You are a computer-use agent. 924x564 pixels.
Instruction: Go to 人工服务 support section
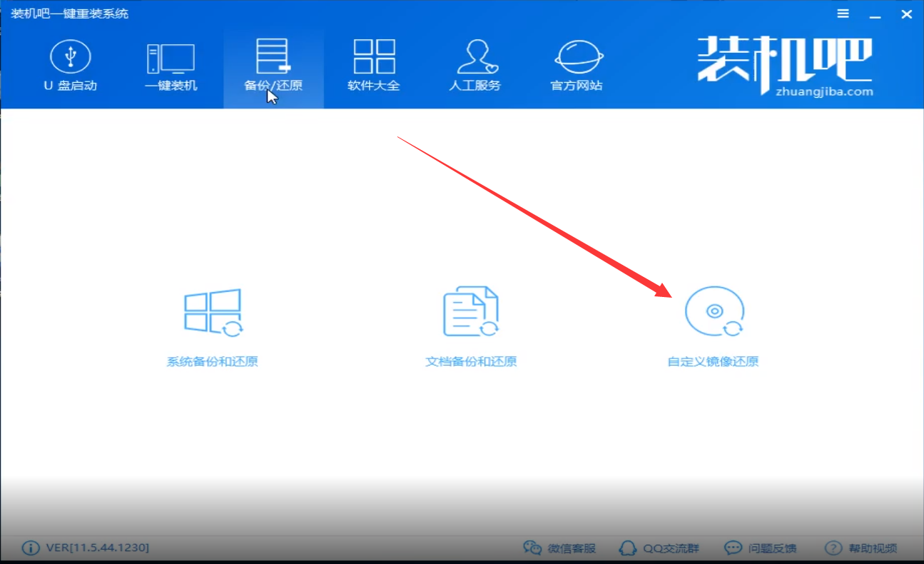click(474, 66)
